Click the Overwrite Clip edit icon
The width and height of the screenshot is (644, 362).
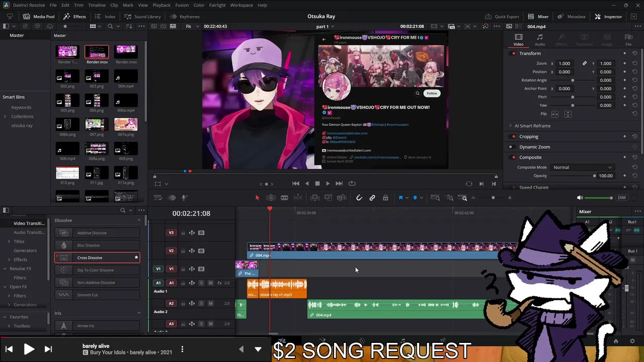pos(329,198)
